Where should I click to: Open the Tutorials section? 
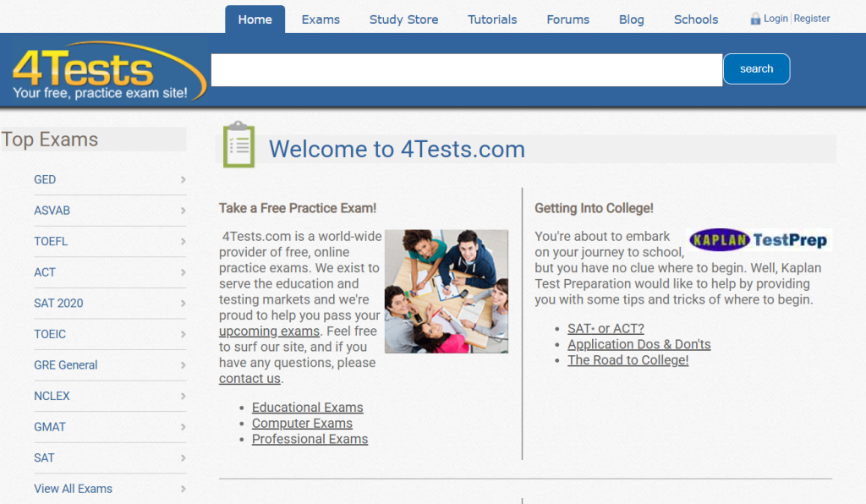(x=492, y=19)
